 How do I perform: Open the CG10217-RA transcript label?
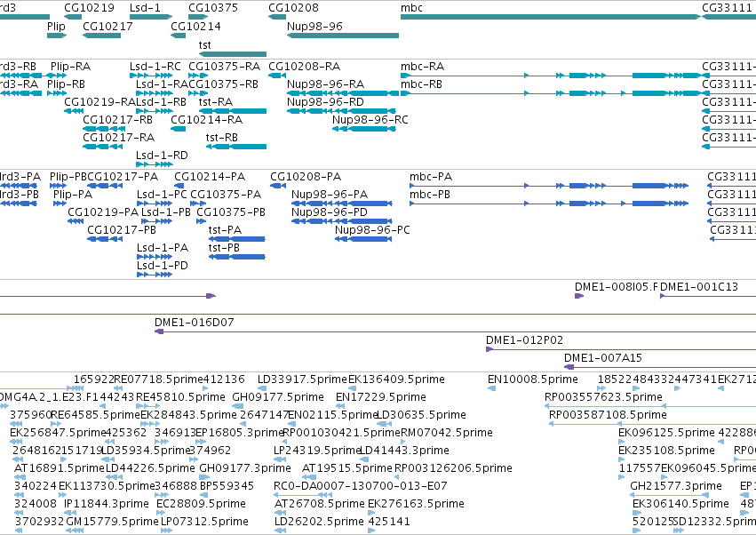pyautogui.click(x=119, y=138)
